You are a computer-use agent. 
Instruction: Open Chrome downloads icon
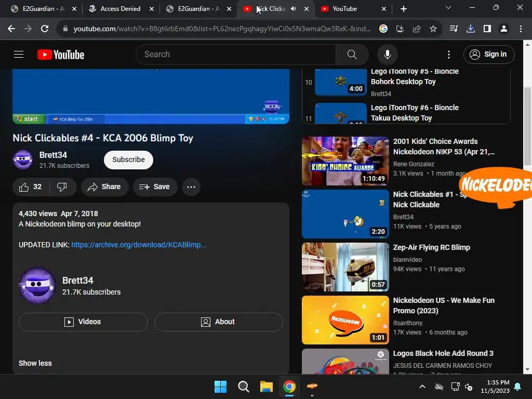[471, 29]
